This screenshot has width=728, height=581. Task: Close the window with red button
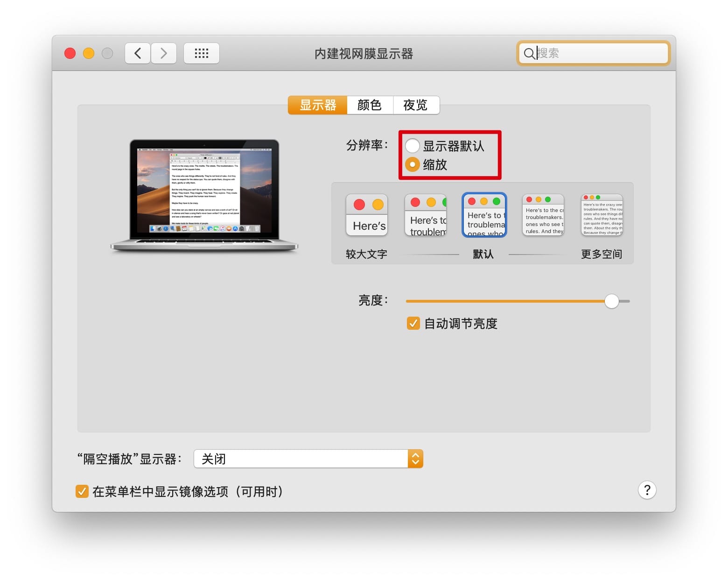[70, 53]
